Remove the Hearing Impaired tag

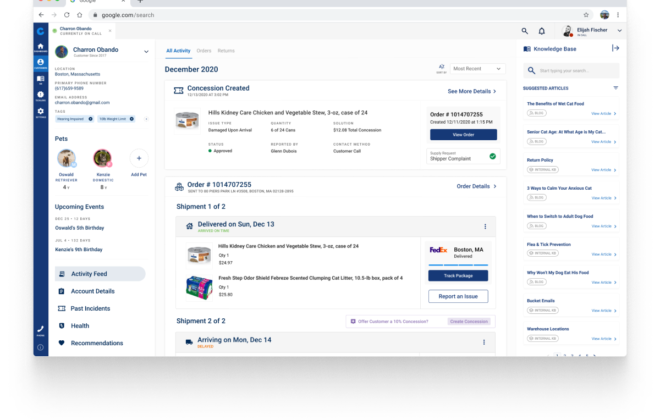pyautogui.click(x=90, y=119)
